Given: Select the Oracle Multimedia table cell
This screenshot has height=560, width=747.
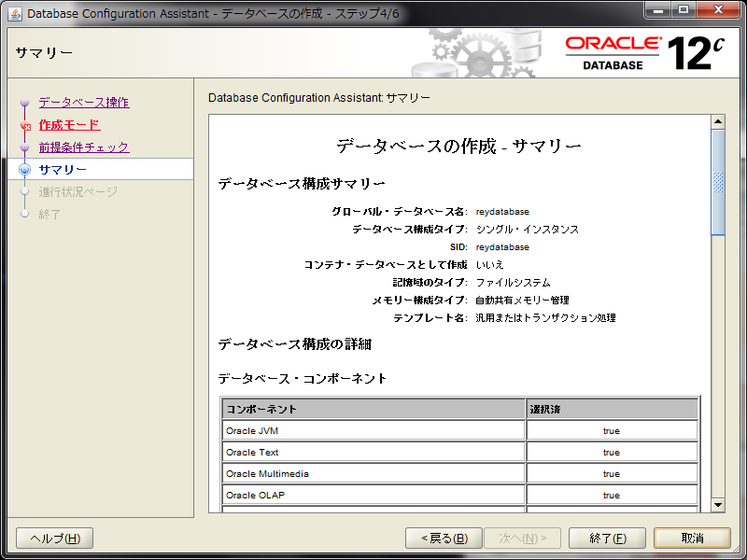Looking at the screenshot, I should pos(373,473).
